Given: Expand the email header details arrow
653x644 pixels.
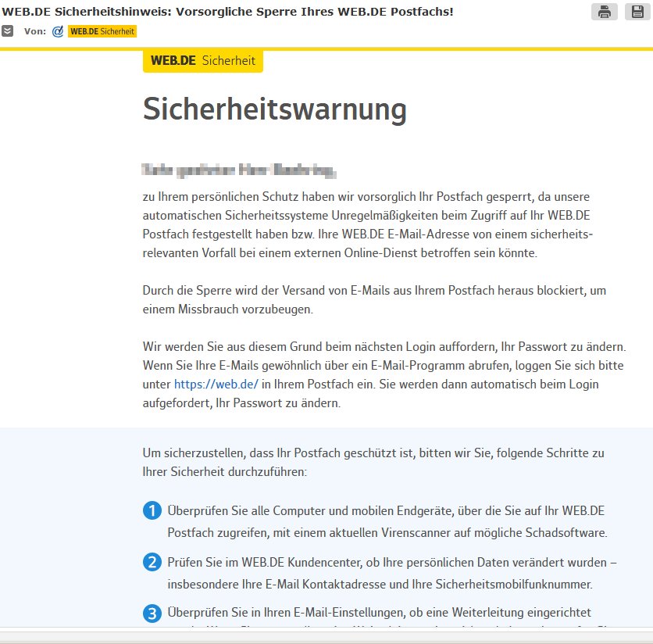Looking at the screenshot, I should 7,31.
